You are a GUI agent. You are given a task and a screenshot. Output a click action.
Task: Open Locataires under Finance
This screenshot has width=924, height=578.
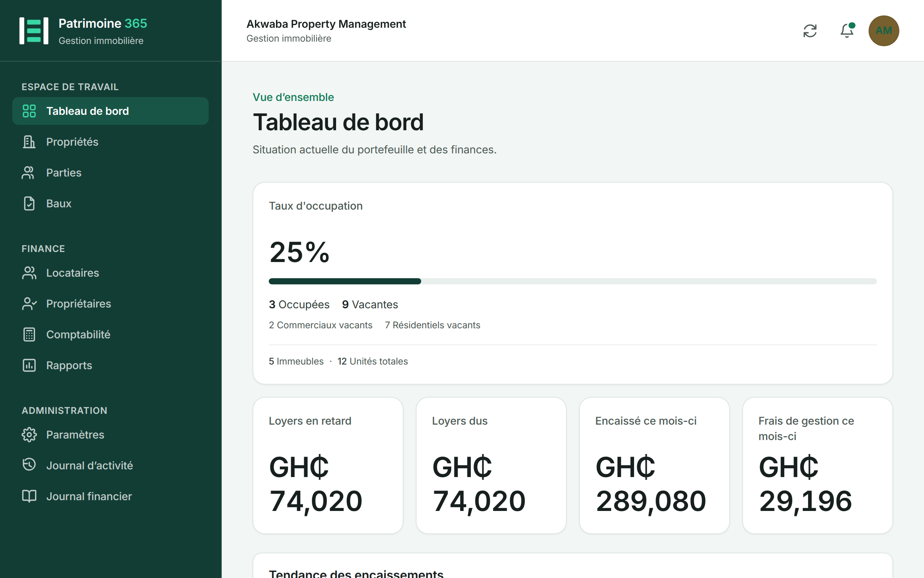(110, 273)
